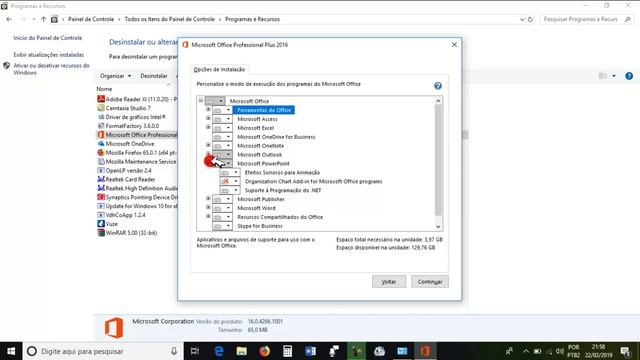Click the feature tree scrollbar thumb
Image resolution: width=640 pixels, height=360 pixels.
coord(438,160)
